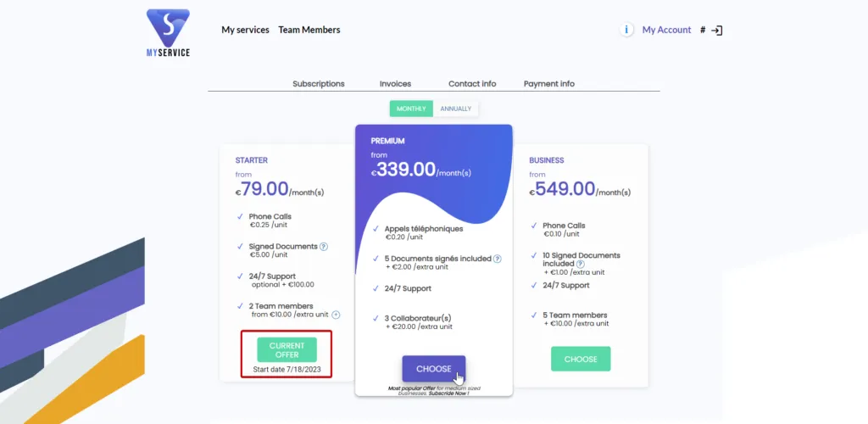Go to the Contact info tab
The height and width of the screenshot is (424, 868).
(x=472, y=84)
